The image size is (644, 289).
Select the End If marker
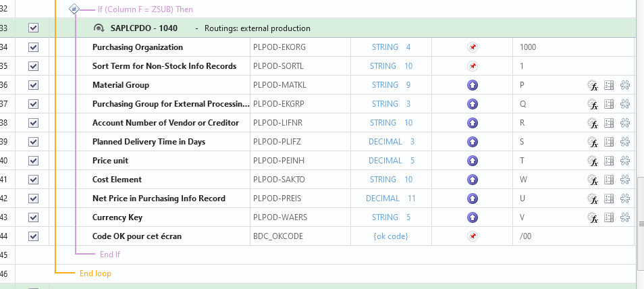[109, 255]
